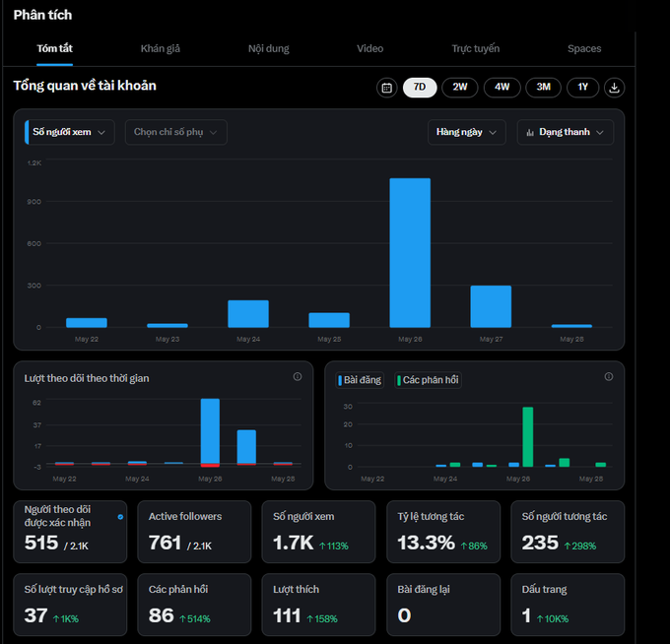This screenshot has width=670, height=644.
Task: Click the May 26 bar in views chart
Action: point(410,253)
